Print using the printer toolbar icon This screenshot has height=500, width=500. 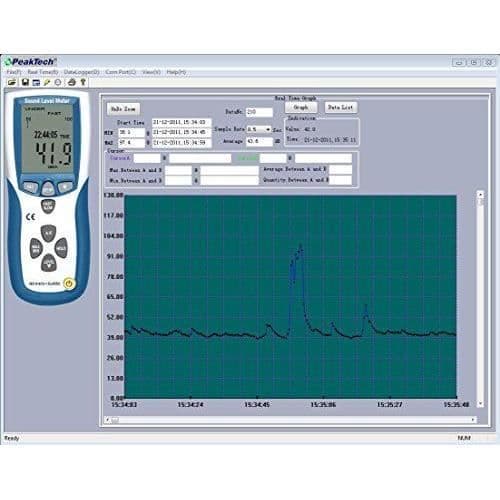(71, 82)
